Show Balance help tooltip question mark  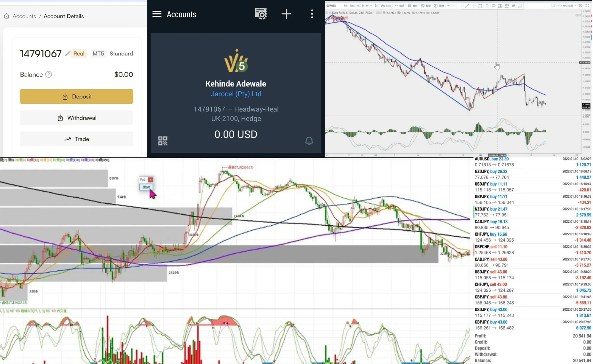[x=49, y=74]
